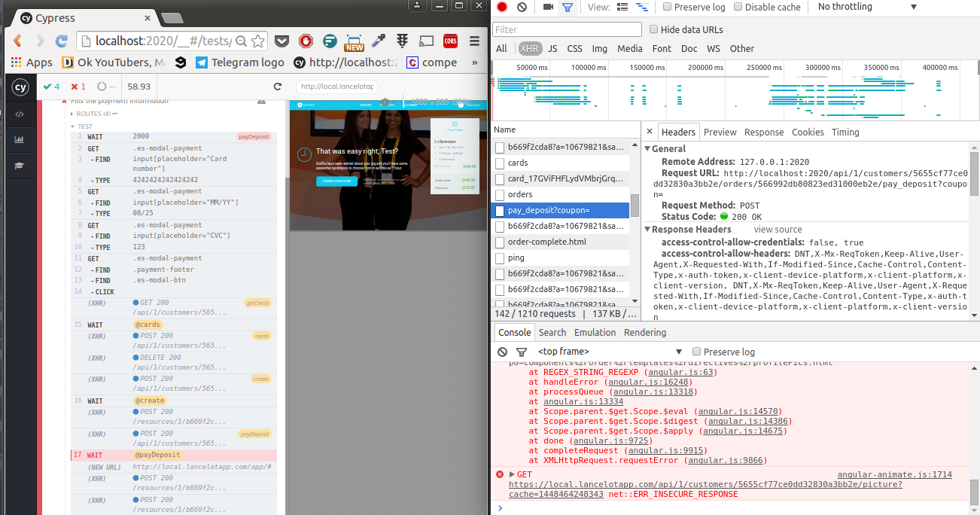Filter network requests by JS
Viewport: 980px width, 515px height.
552,48
